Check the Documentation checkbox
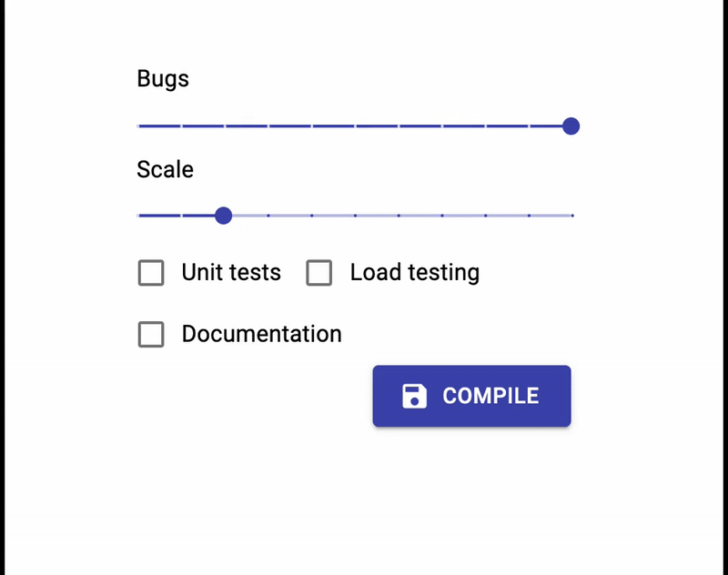This screenshot has height=575, width=728. click(x=151, y=335)
